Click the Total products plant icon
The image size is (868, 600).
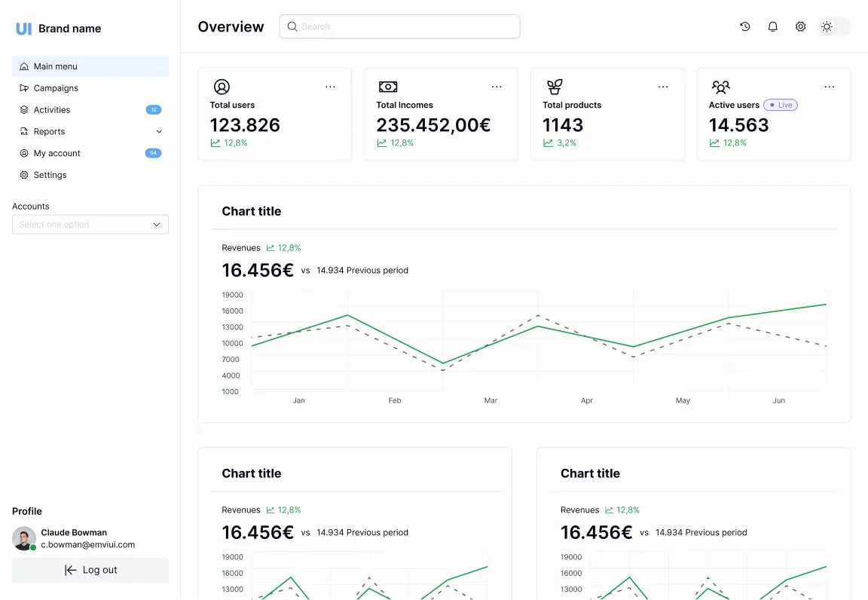(x=554, y=87)
